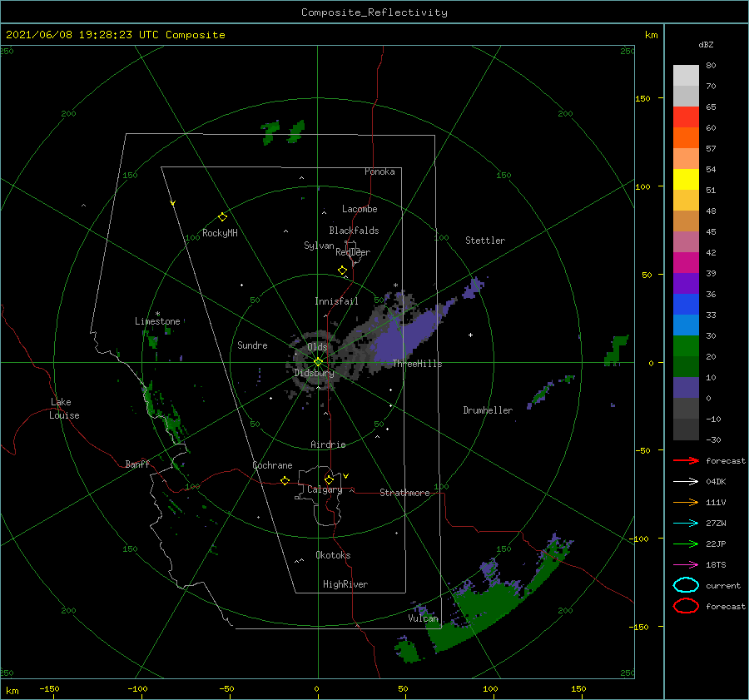Click the orange 111V arrow in legend

point(686,503)
